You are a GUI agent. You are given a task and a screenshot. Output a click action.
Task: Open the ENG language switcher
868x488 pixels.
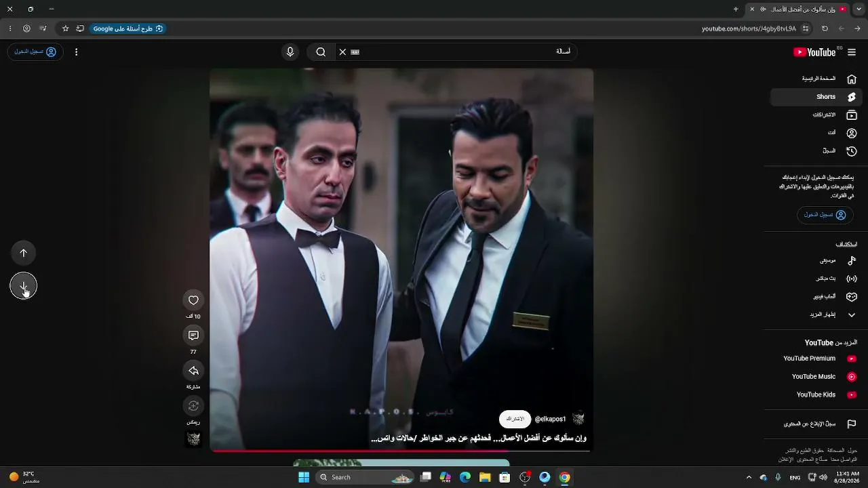point(795,477)
